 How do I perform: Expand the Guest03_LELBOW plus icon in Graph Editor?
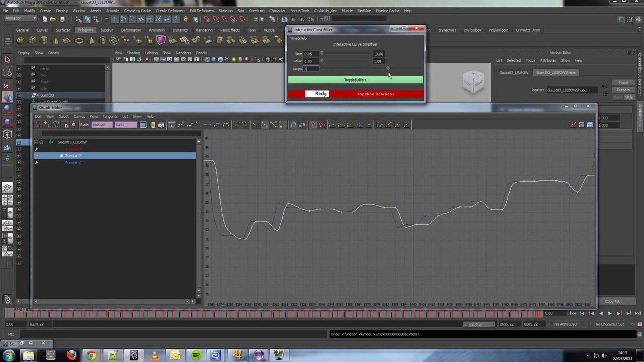click(36, 142)
